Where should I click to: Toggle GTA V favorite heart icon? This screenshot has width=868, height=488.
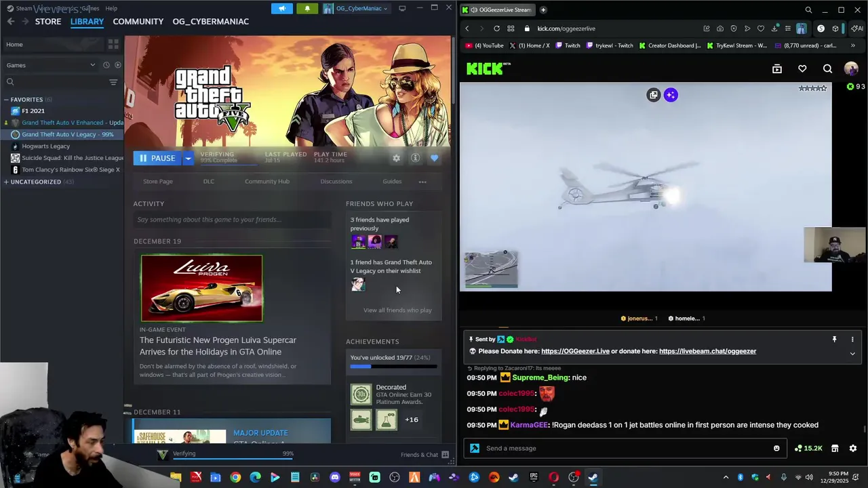tap(434, 158)
